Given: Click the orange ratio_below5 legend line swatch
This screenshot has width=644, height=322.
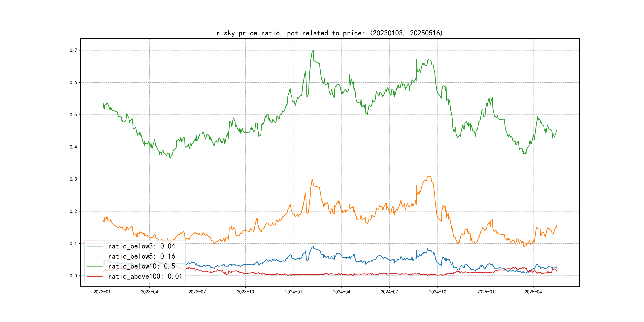Looking at the screenshot, I should coord(94,256).
